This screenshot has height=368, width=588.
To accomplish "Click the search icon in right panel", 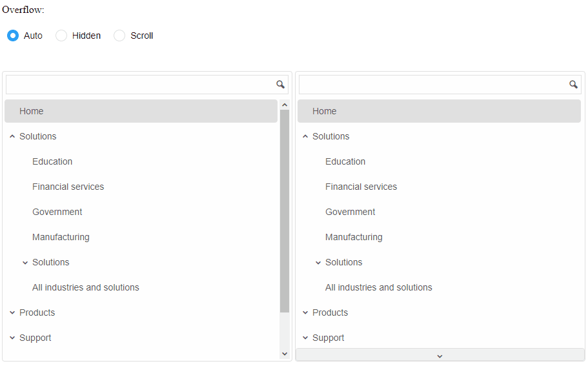I will tap(573, 85).
